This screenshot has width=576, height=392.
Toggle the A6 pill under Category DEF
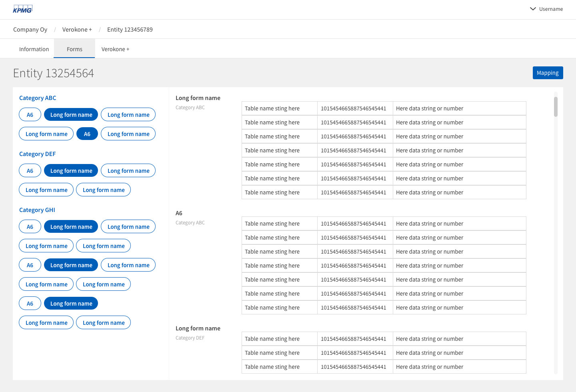[30, 171]
